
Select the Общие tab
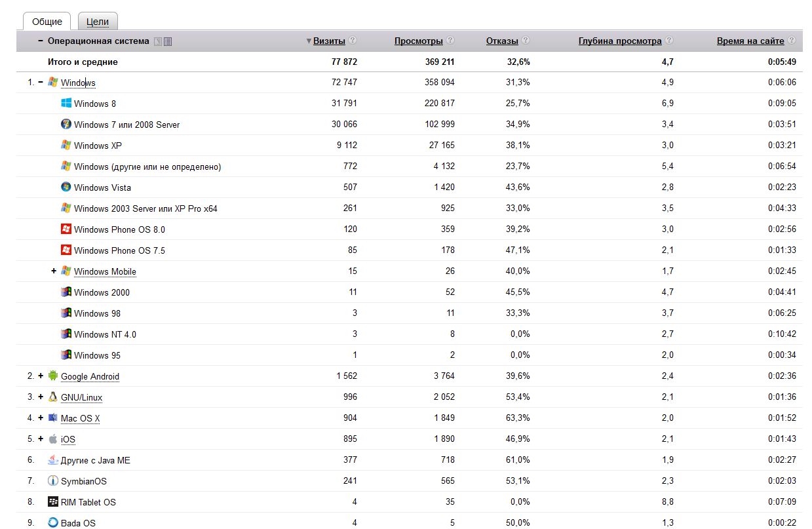pyautogui.click(x=47, y=21)
